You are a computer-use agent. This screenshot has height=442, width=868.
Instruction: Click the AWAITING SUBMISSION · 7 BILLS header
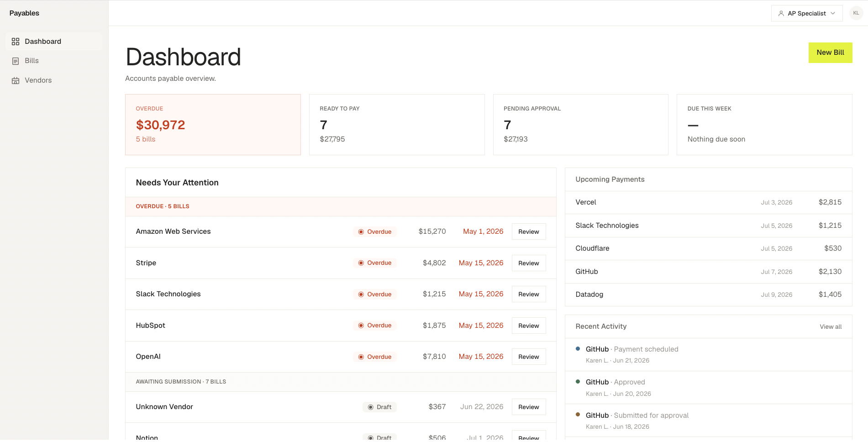coord(341,382)
